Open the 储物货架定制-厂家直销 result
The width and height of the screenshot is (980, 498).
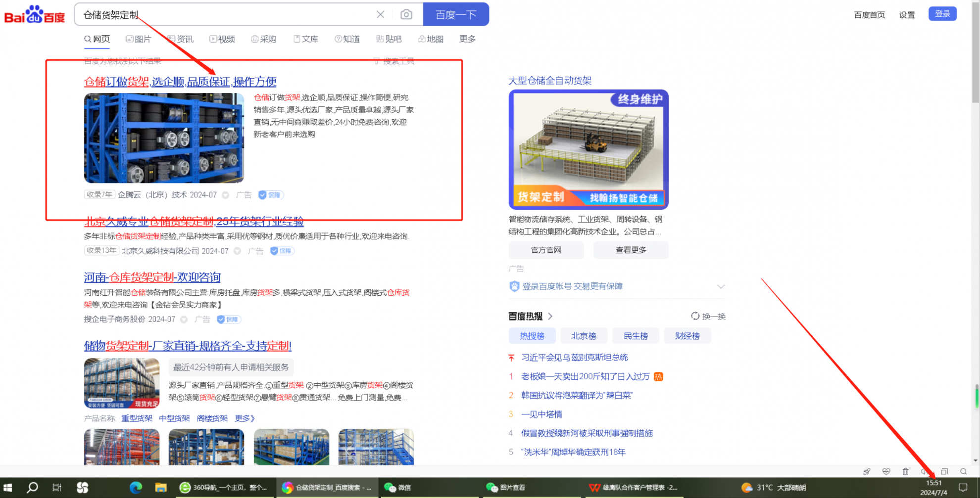188,346
